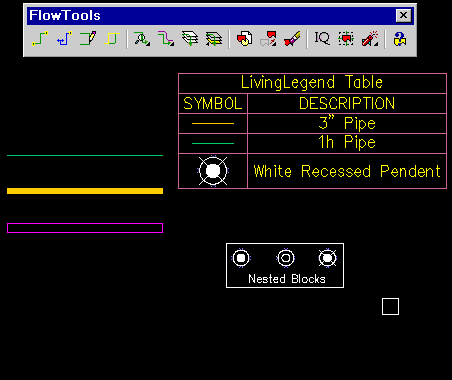This screenshot has width=452, height=380.
Task: Click the IQ toolbar icon
Action: [322, 39]
